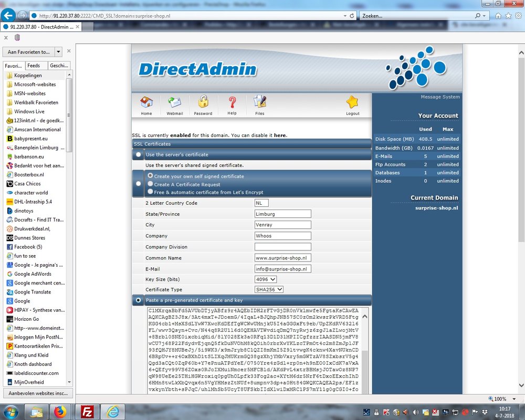Image resolution: width=525 pixels, height=420 pixels.
Task: Select Free Let's Encrypt certificate option
Action: pos(150,192)
